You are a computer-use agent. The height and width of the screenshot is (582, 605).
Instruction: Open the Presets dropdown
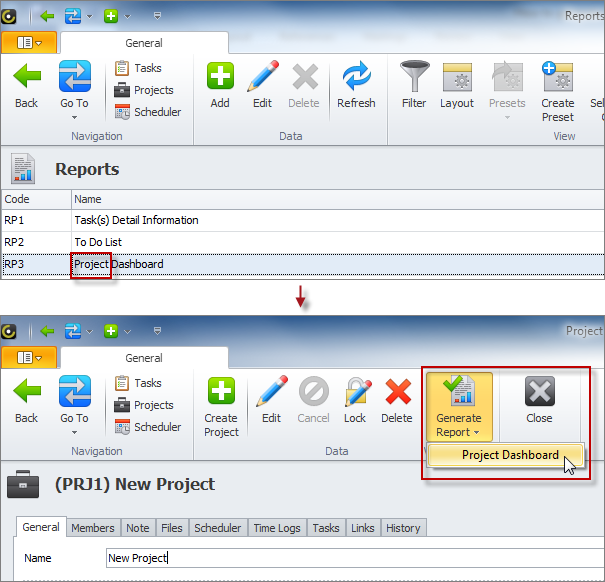507,92
